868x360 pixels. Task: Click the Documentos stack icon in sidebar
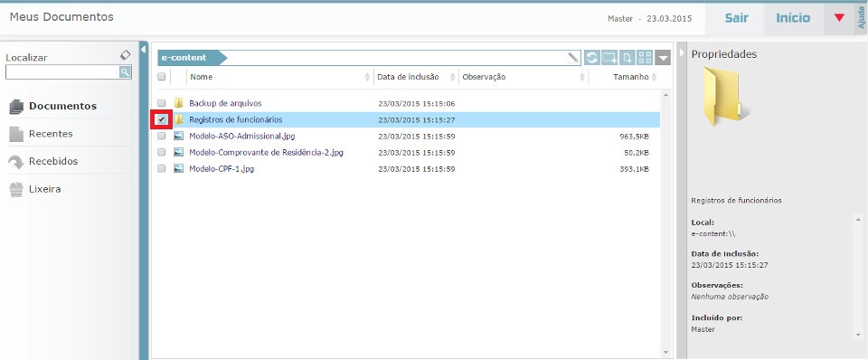16,107
